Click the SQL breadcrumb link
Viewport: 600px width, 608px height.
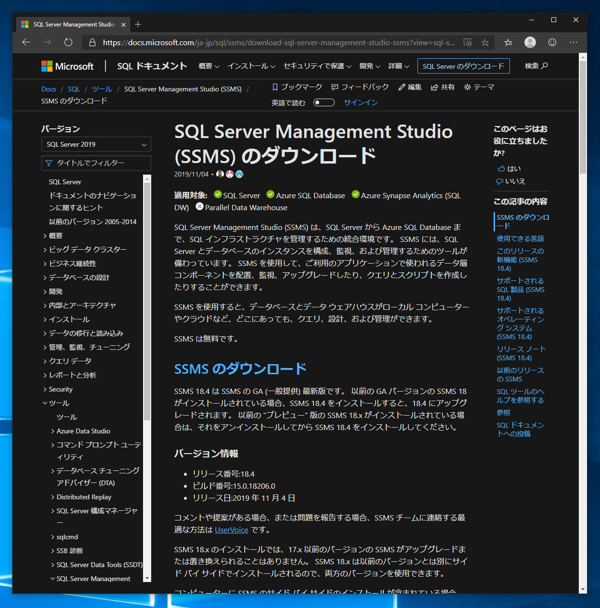point(74,89)
